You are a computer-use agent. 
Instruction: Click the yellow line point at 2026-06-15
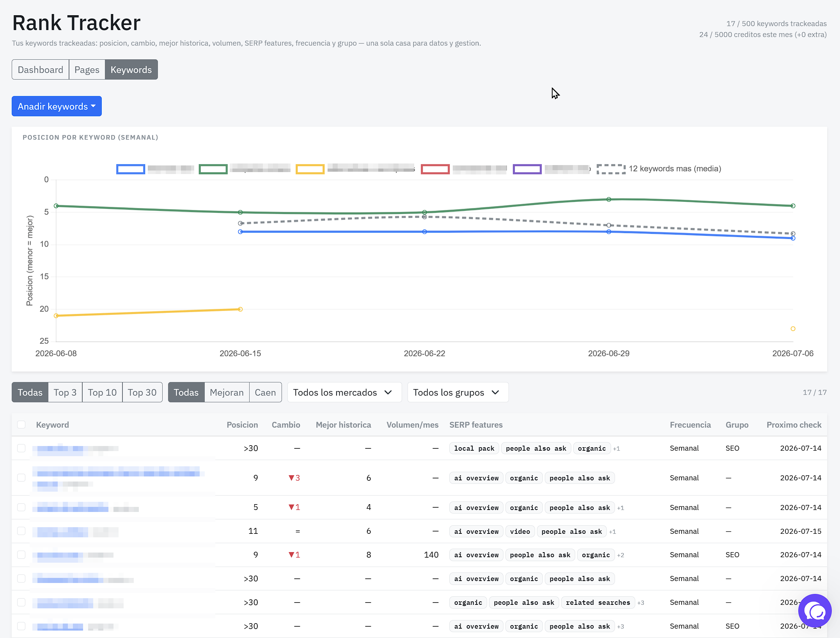click(240, 309)
